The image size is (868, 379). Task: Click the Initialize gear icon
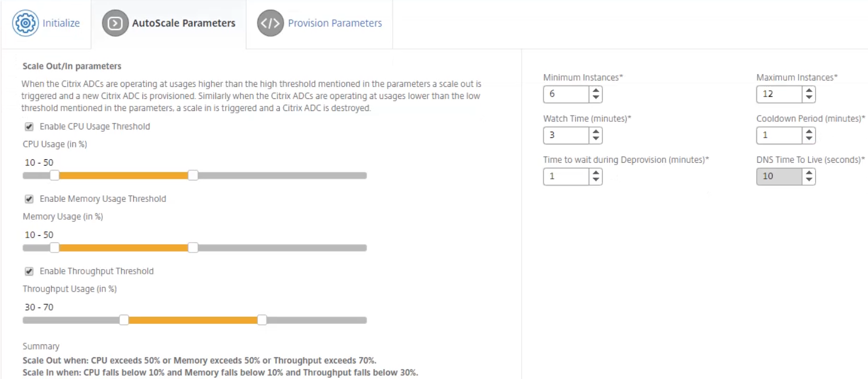tap(25, 24)
